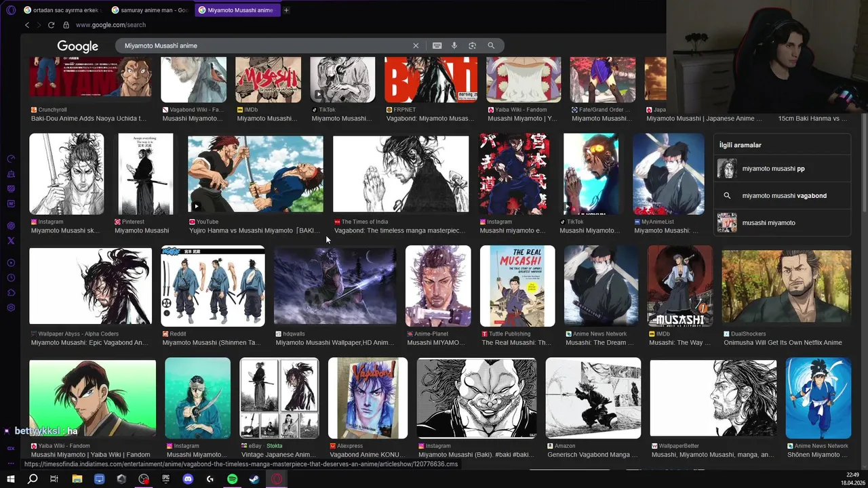868x488 pixels.
Task: Reload the page with the refresh icon
Action: 51,25
